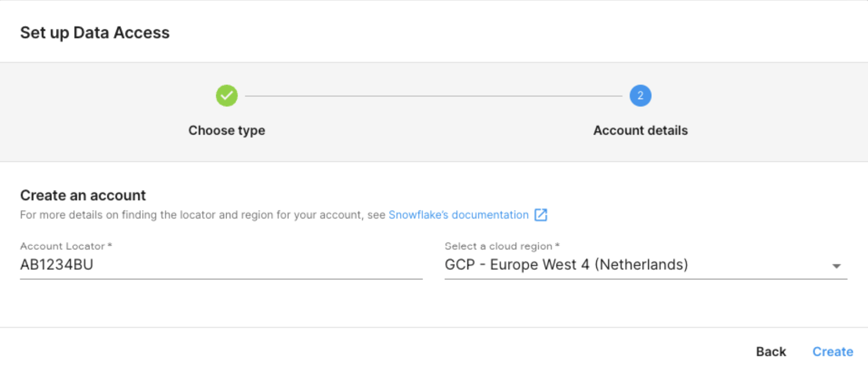Go to the Choose type step label
The width and height of the screenshot is (868, 373).
[227, 130]
